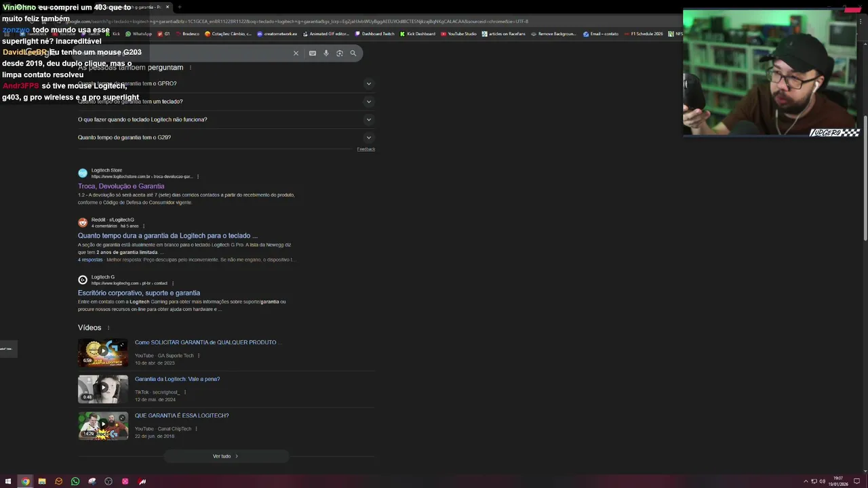Close the current Google search tab
Image resolution: width=868 pixels, height=488 pixels.
[167, 7]
